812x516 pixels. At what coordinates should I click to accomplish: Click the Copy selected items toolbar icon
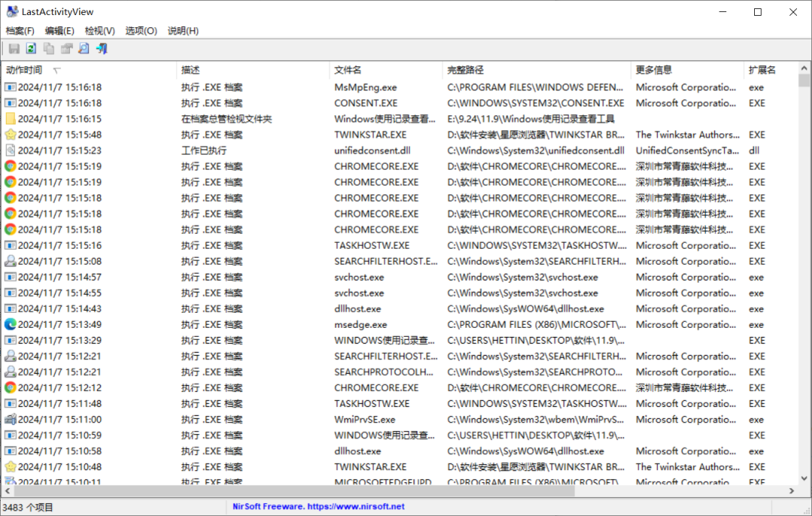49,49
